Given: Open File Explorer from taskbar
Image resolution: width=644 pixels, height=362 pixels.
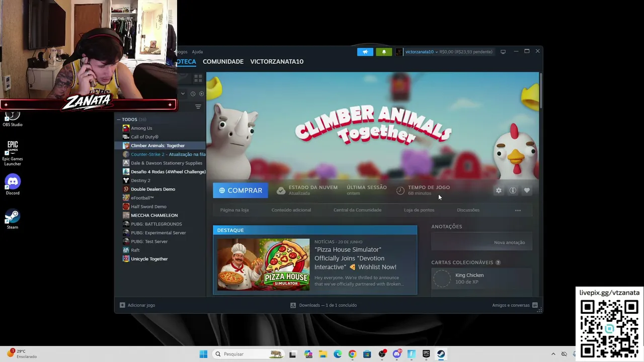Looking at the screenshot, I should tap(323, 354).
